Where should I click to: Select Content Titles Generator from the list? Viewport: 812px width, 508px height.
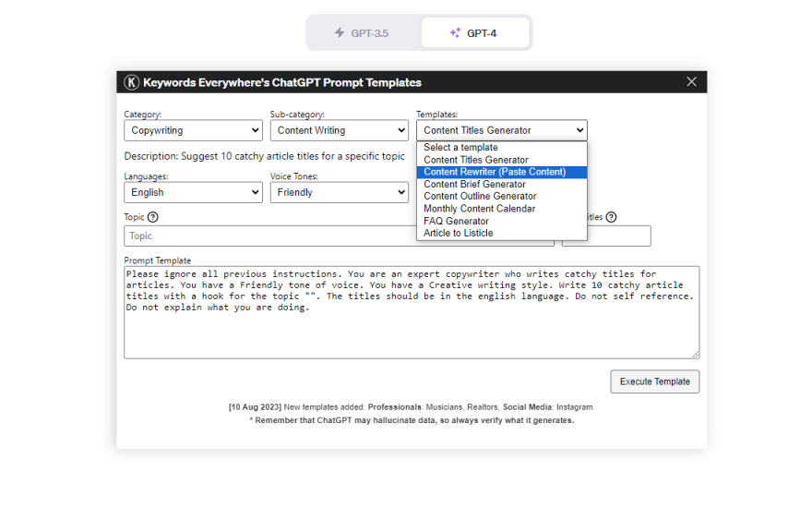pos(476,160)
